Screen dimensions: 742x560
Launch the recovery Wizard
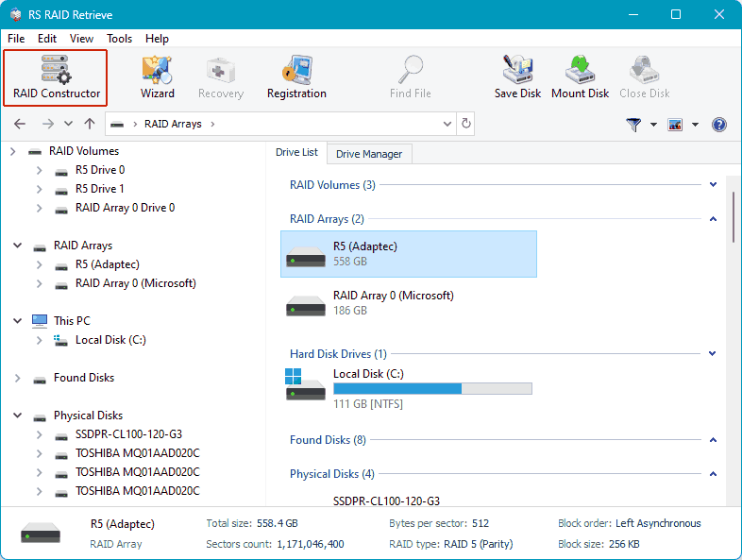tap(157, 76)
